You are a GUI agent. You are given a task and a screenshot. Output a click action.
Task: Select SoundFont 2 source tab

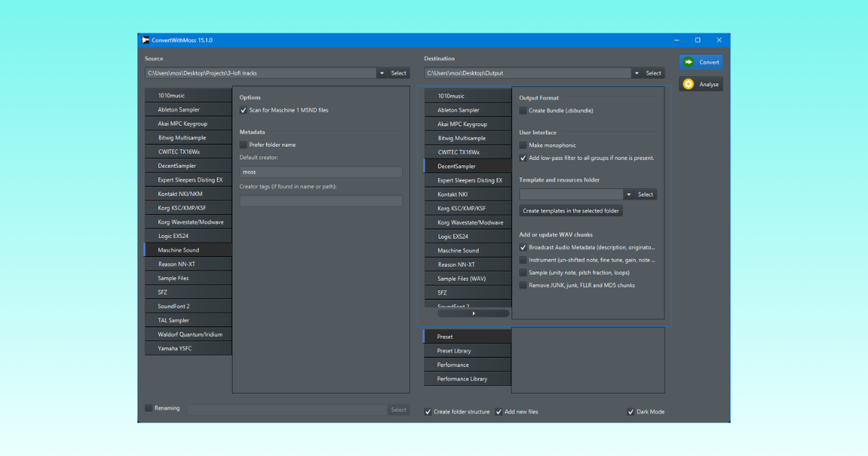point(188,306)
